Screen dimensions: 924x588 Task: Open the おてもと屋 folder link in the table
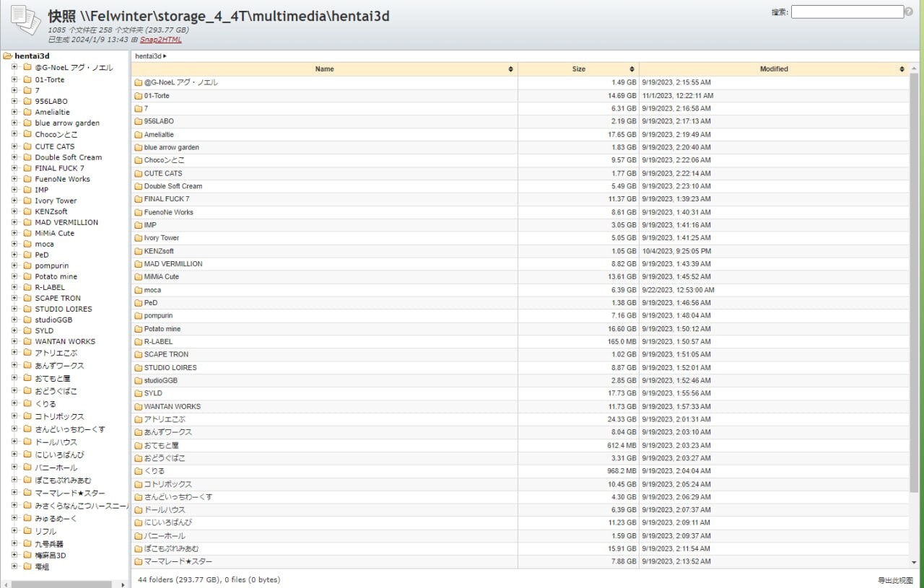coord(161,446)
